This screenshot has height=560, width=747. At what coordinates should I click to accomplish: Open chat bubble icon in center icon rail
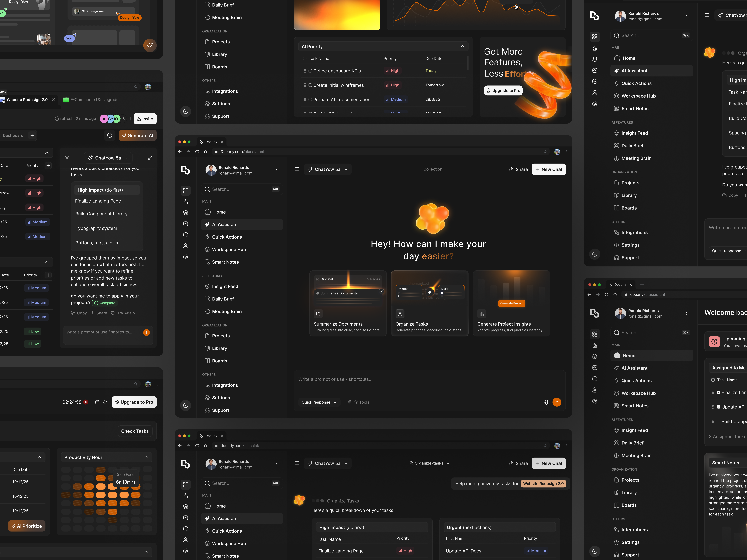(186, 235)
